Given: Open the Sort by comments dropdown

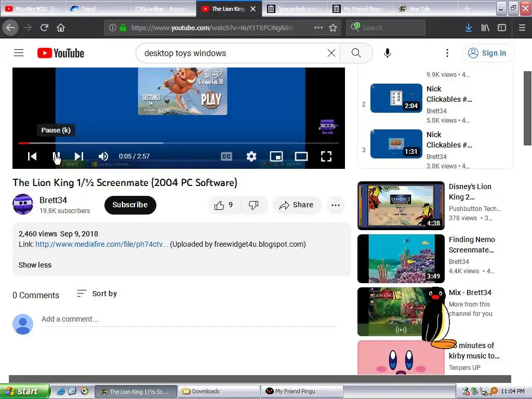Looking at the screenshot, I should (x=97, y=294).
